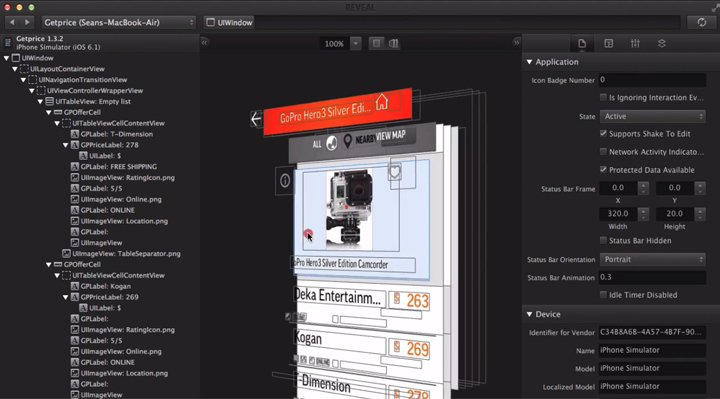Go back with the left navigation arrow
The image size is (720, 399).
(12, 22)
